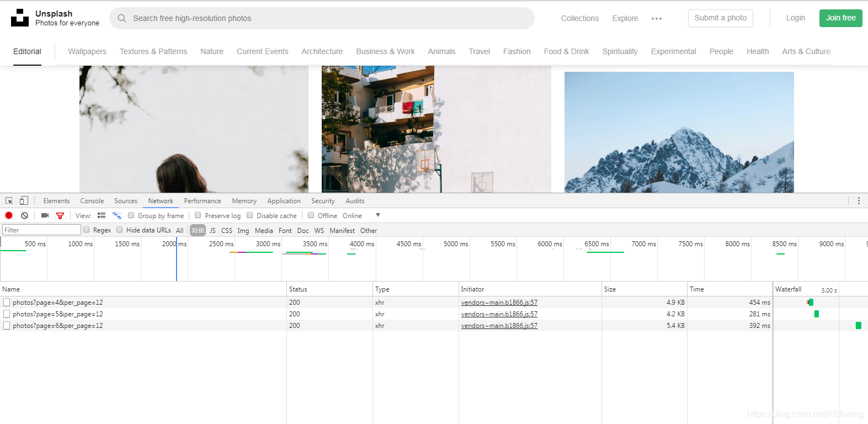Filter requests by XHR type
The width and height of the screenshot is (868, 424).
(198, 230)
